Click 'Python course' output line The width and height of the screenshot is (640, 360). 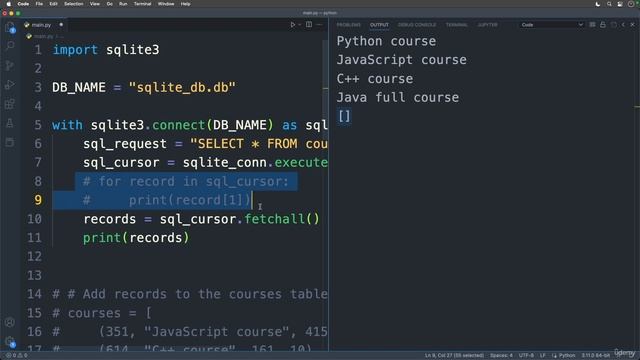tap(386, 41)
